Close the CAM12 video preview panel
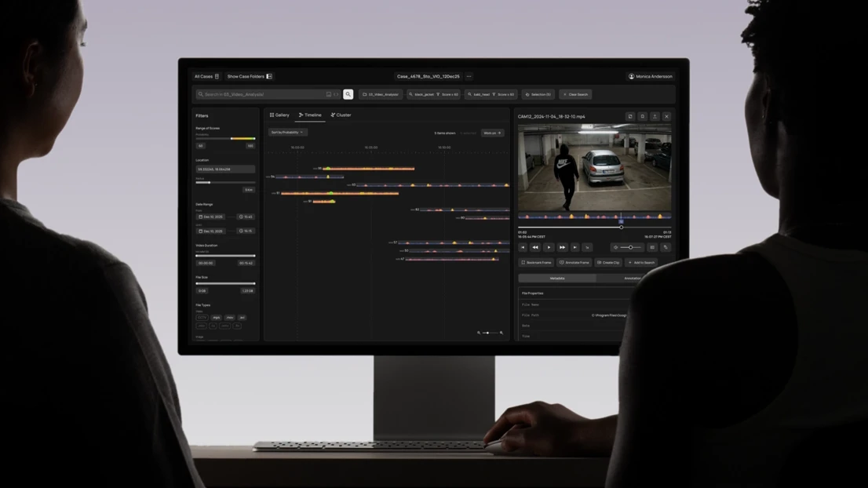 coord(666,117)
